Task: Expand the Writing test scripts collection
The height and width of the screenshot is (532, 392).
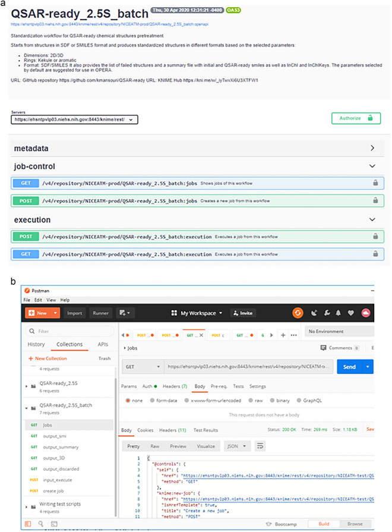Action: (27, 507)
